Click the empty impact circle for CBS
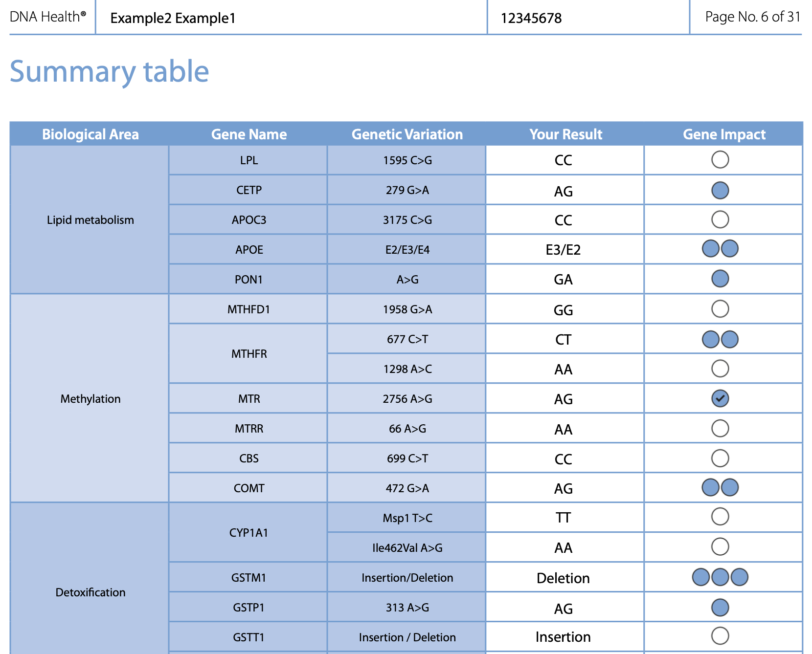 (x=720, y=458)
